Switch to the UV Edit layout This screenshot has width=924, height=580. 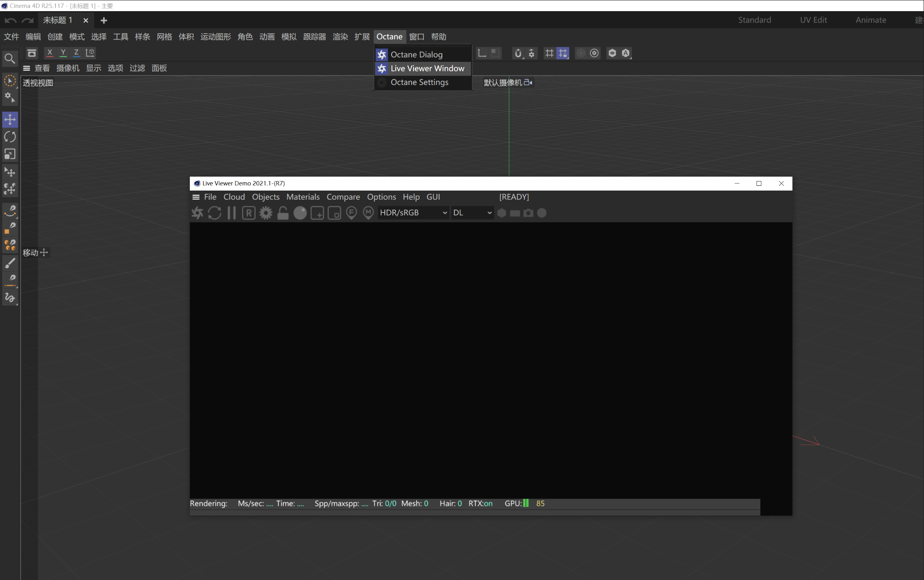[813, 20]
